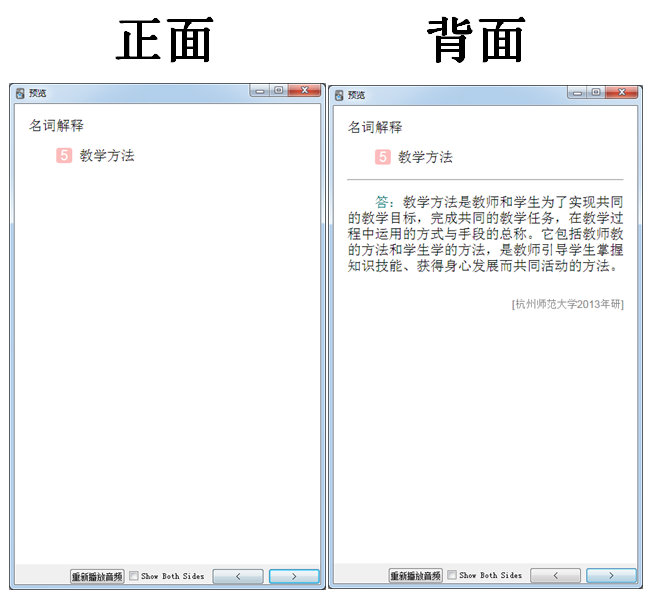Go to next card in left preview window

[294, 576]
